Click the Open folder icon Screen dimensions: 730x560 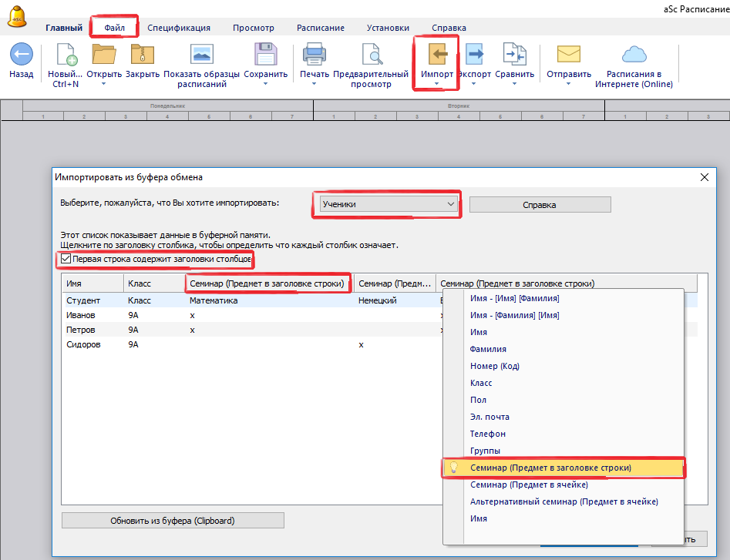(x=103, y=55)
